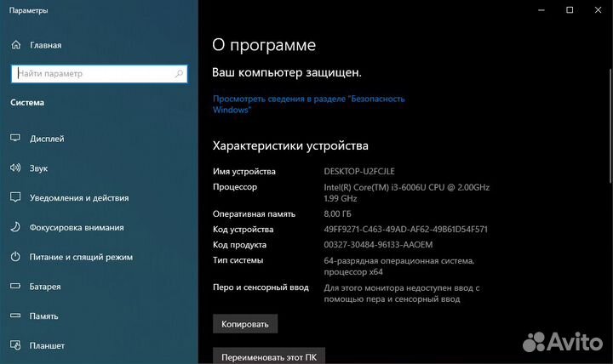Focus the Найти параметр search field
This screenshot has width=613, height=364.
click(x=100, y=73)
